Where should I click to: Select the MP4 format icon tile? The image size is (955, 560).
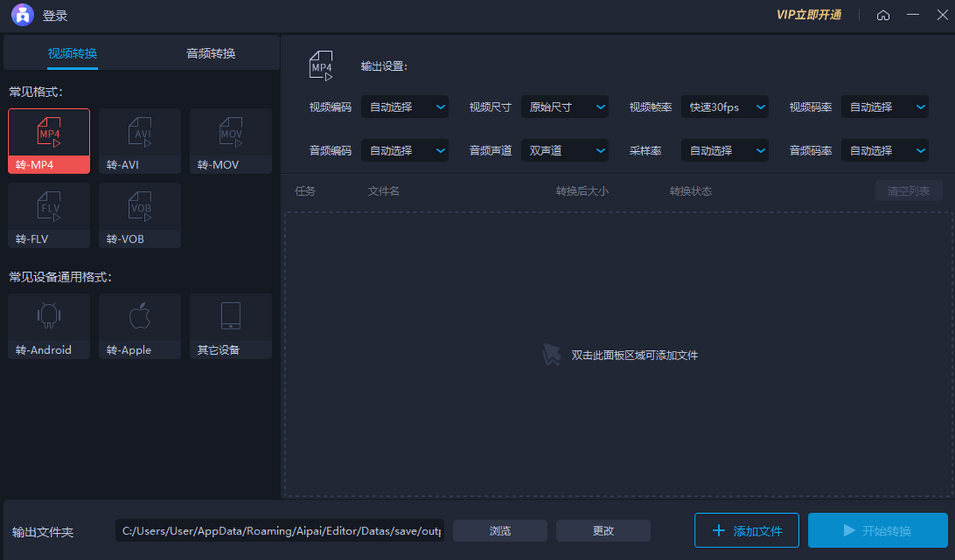[x=49, y=141]
